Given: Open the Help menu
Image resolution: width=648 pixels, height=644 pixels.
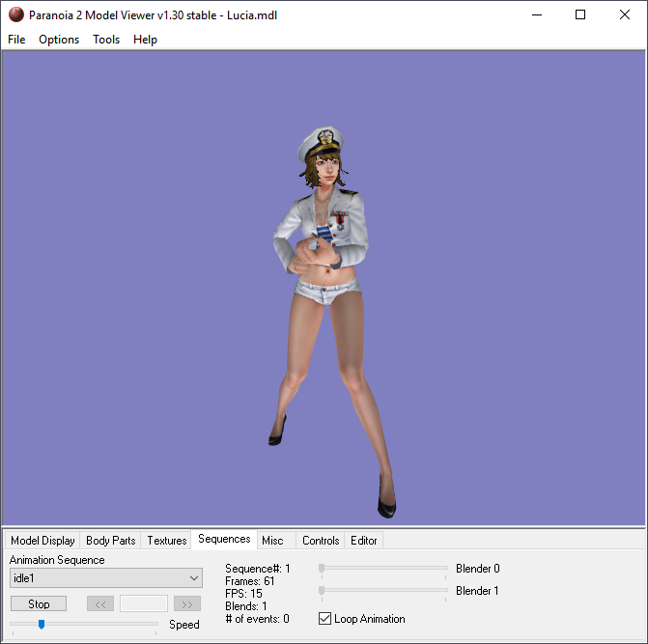Looking at the screenshot, I should [x=145, y=40].
